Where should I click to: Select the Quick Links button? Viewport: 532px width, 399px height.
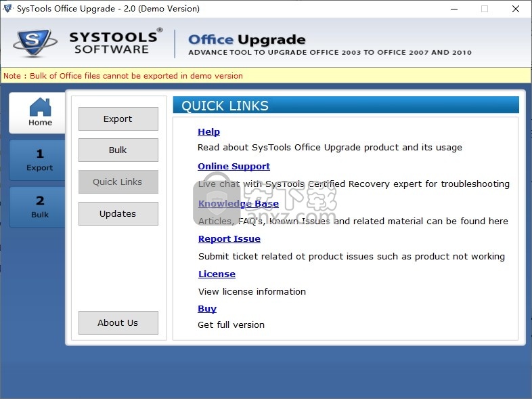118,182
